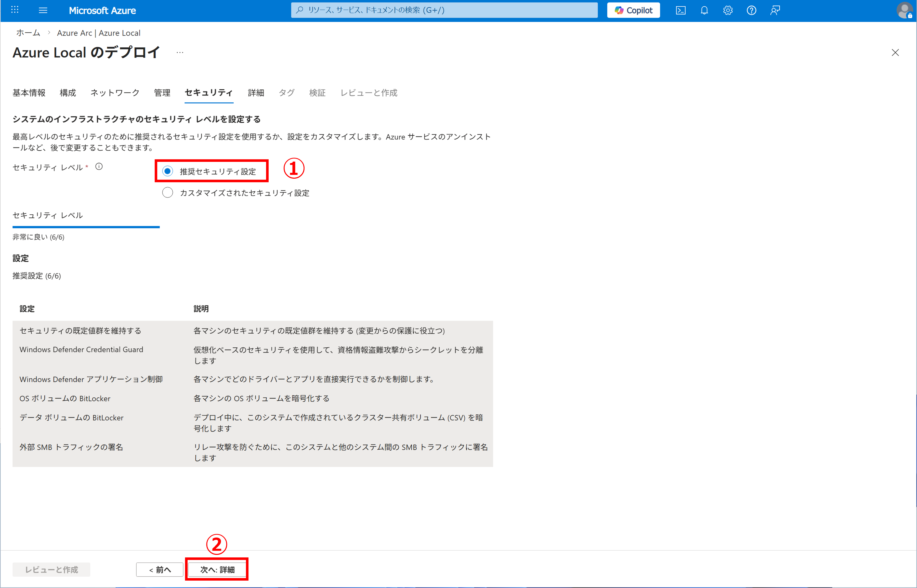Focus the resource search box

click(444, 10)
